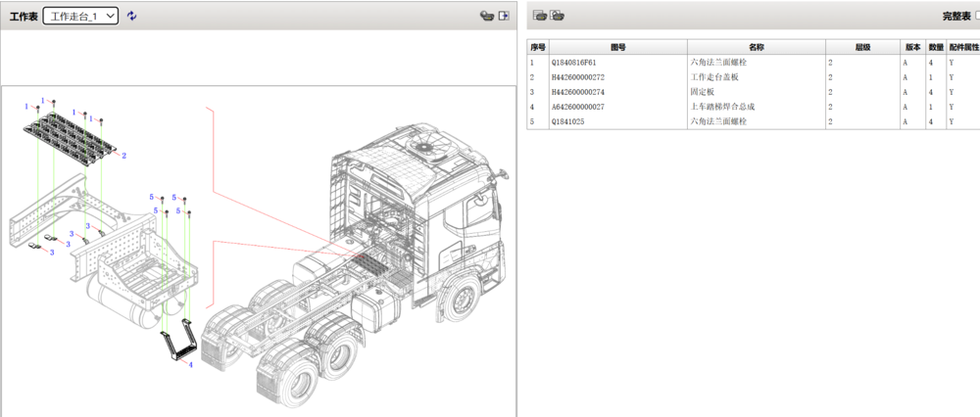Click the first print icon above parts table
980x417 pixels.
[x=539, y=16]
